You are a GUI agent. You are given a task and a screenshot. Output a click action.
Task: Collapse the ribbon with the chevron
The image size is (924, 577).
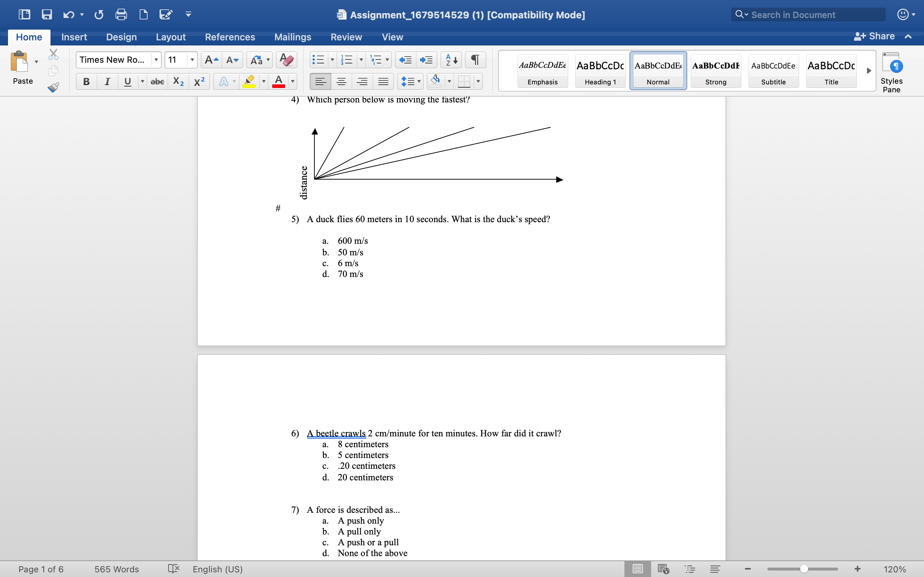click(x=908, y=37)
